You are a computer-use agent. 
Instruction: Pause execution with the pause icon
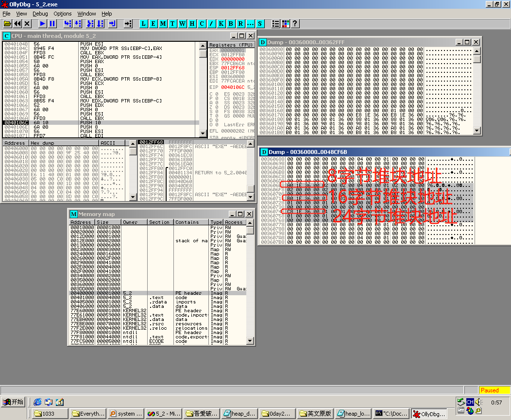pyautogui.click(x=52, y=23)
